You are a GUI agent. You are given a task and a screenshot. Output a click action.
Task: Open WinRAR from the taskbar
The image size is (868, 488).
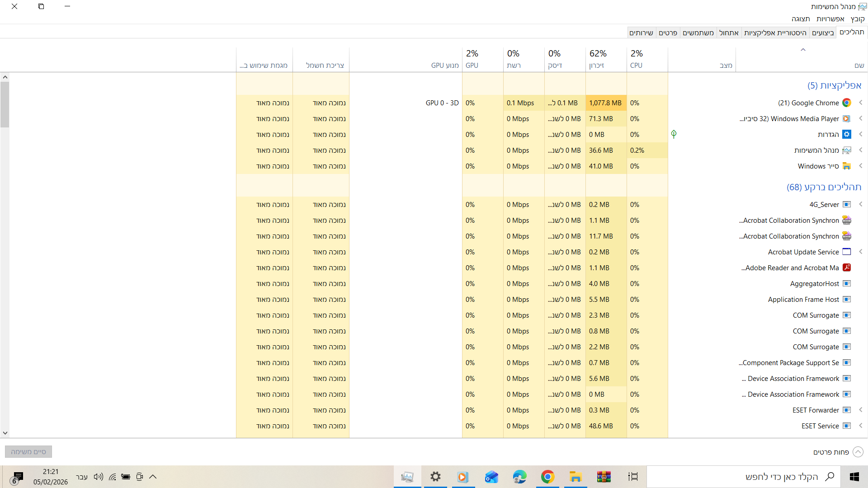click(x=604, y=477)
